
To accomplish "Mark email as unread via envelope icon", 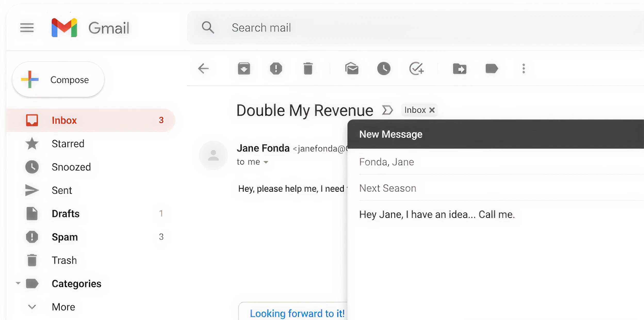I will [x=352, y=69].
